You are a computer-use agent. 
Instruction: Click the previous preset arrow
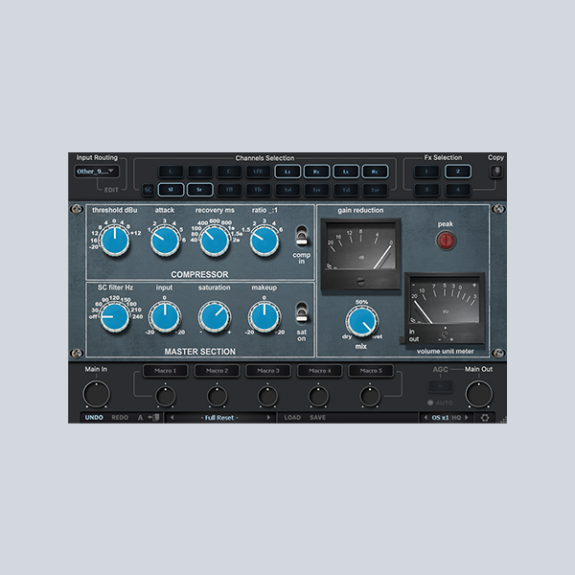tap(172, 418)
